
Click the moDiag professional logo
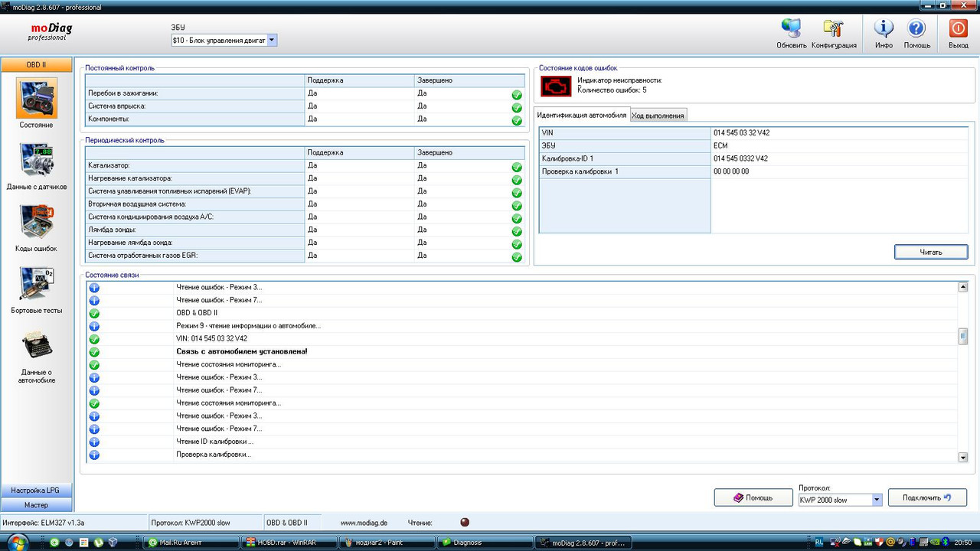click(50, 31)
